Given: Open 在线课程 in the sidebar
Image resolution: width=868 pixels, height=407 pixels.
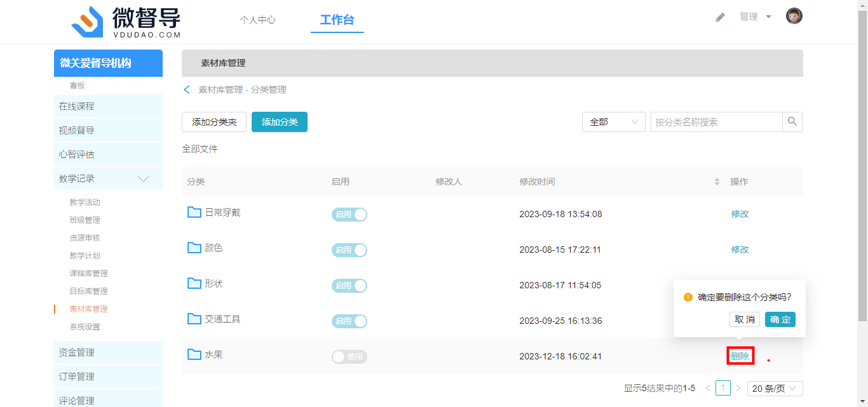Looking at the screenshot, I should tap(108, 106).
